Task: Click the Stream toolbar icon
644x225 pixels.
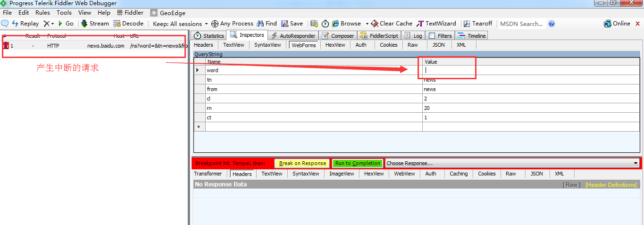Action: (x=84, y=24)
